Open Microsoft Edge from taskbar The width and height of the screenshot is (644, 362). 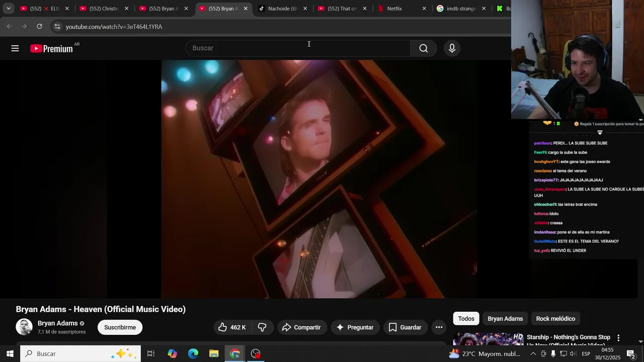[x=193, y=353]
